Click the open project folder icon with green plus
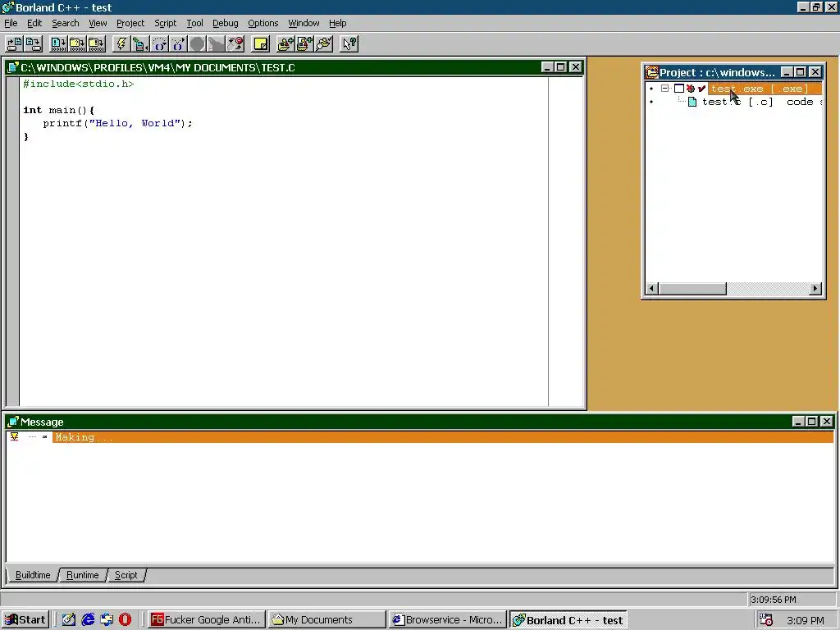 coord(285,44)
